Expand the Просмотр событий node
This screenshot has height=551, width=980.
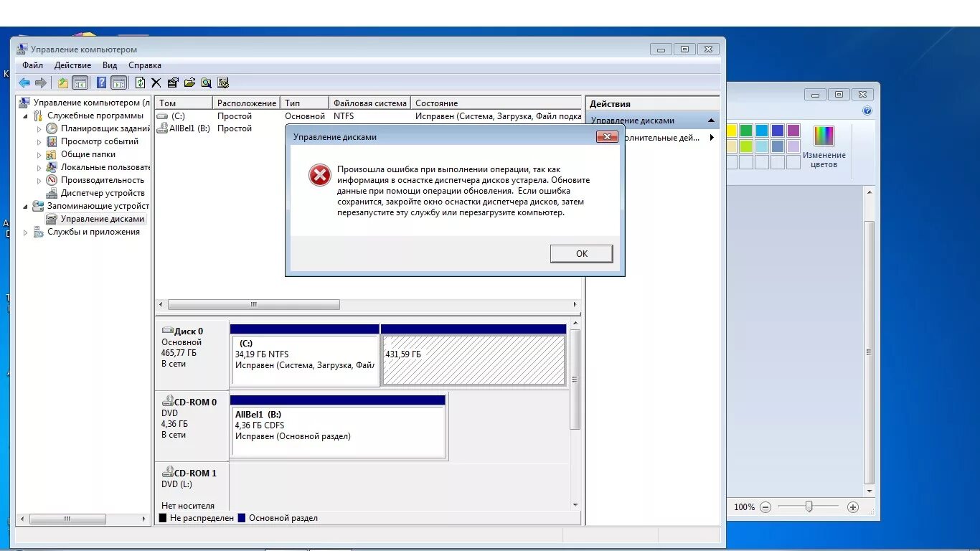click(x=39, y=142)
